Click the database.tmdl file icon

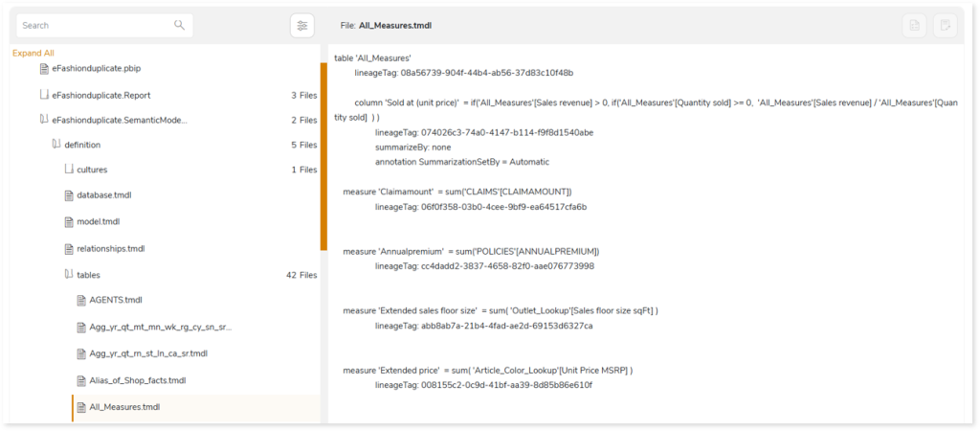coord(68,195)
